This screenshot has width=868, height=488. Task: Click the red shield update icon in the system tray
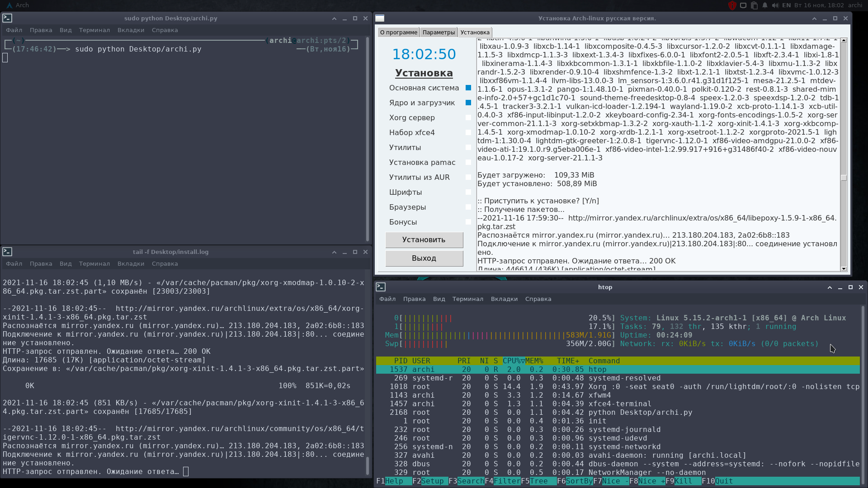pyautogui.click(x=732, y=5)
